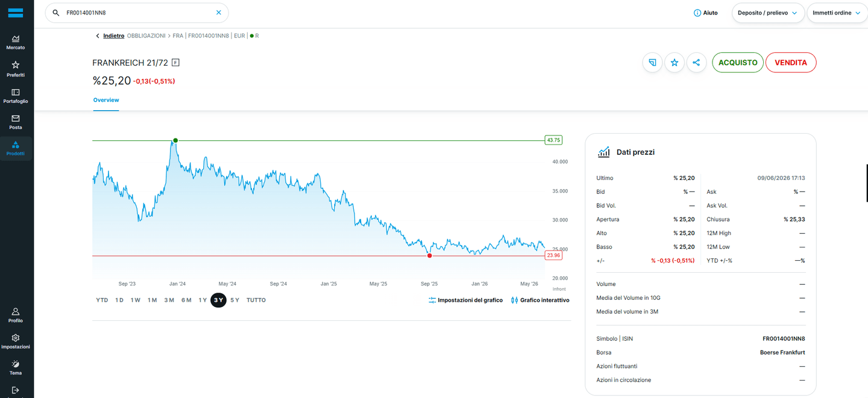This screenshot has width=868, height=398.
Task: Select the 5 Y chart range
Action: (x=235, y=300)
